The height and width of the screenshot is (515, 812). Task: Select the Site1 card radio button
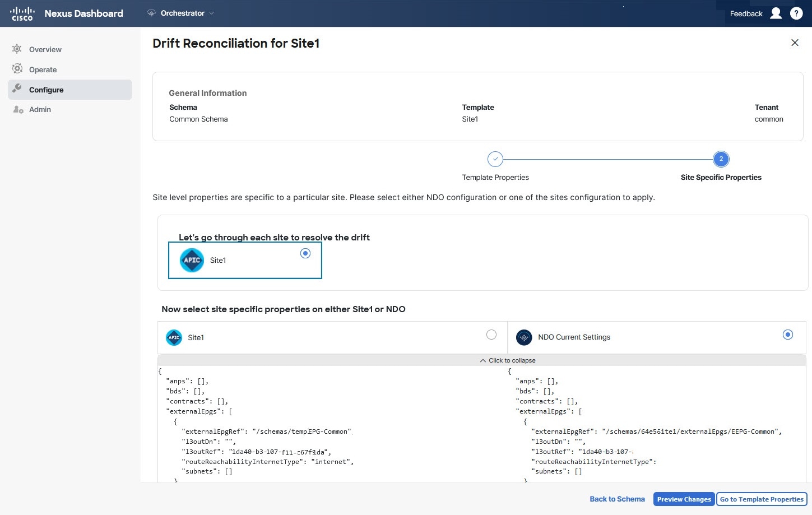point(305,253)
